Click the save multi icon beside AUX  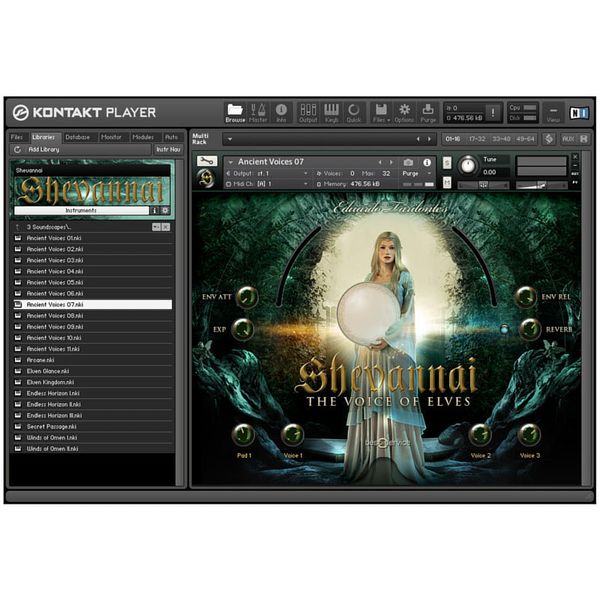(x=584, y=139)
